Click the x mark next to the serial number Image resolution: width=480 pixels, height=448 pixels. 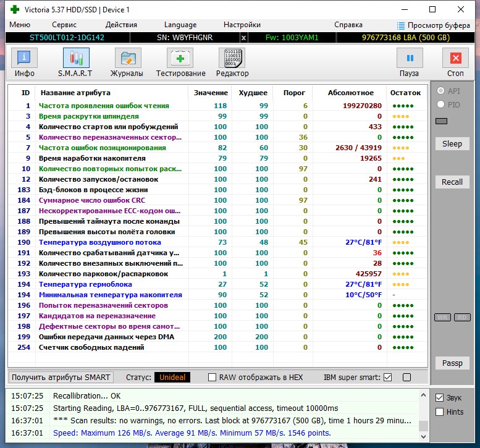pos(243,38)
